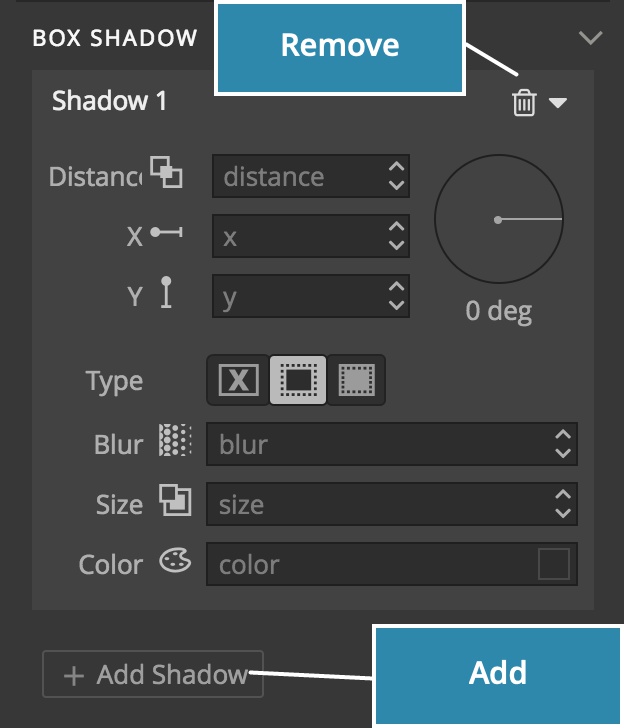
Task: Click the Size squares icon
Action: click(175, 502)
